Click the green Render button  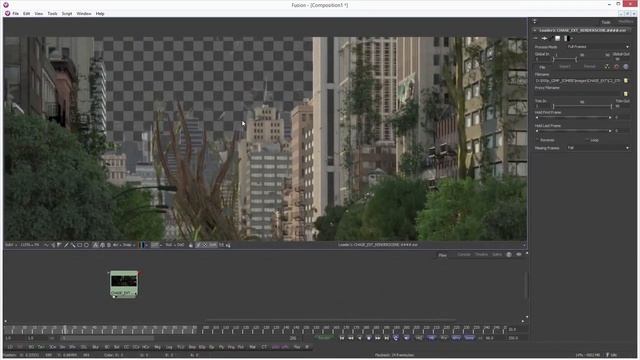[324, 338]
